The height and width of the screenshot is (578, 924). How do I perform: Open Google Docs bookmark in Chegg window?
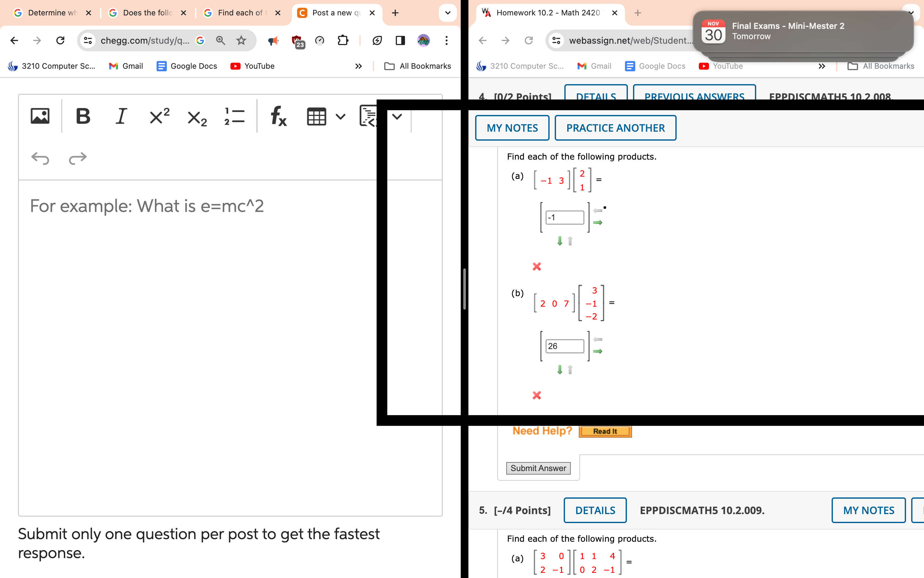point(187,66)
